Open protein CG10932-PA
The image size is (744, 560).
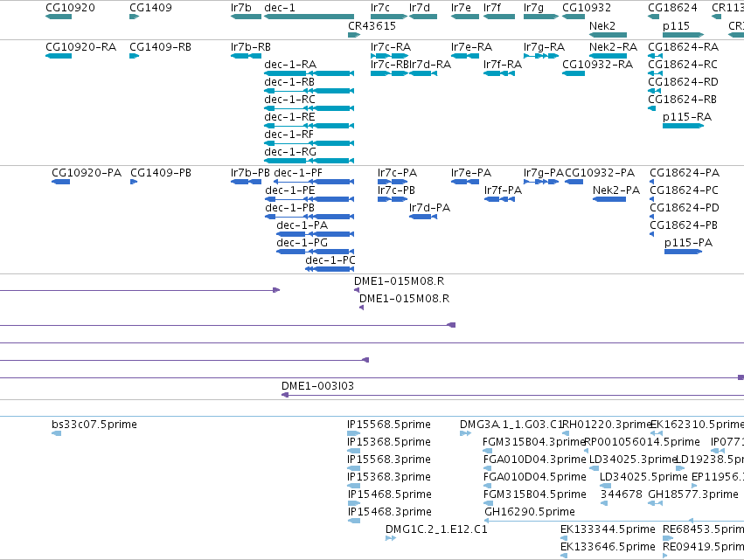(x=574, y=182)
